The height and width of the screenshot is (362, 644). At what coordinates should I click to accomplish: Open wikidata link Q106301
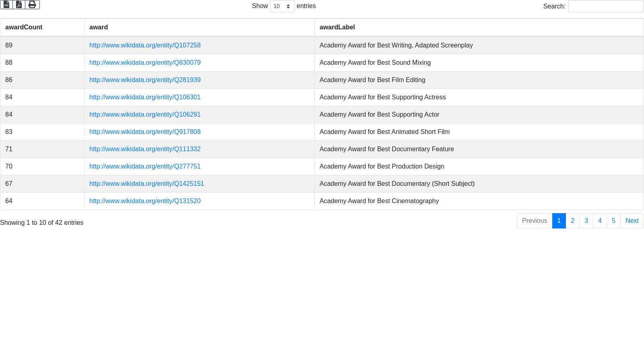[145, 97]
